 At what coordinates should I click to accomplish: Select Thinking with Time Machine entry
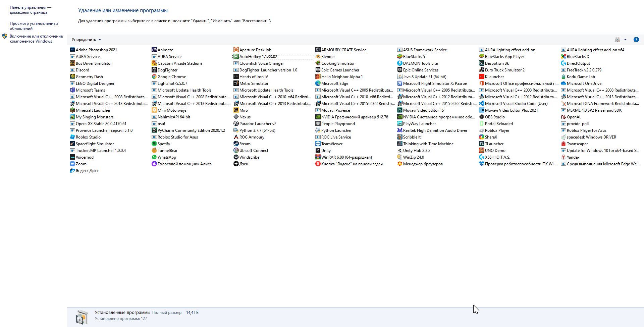pos(425,144)
